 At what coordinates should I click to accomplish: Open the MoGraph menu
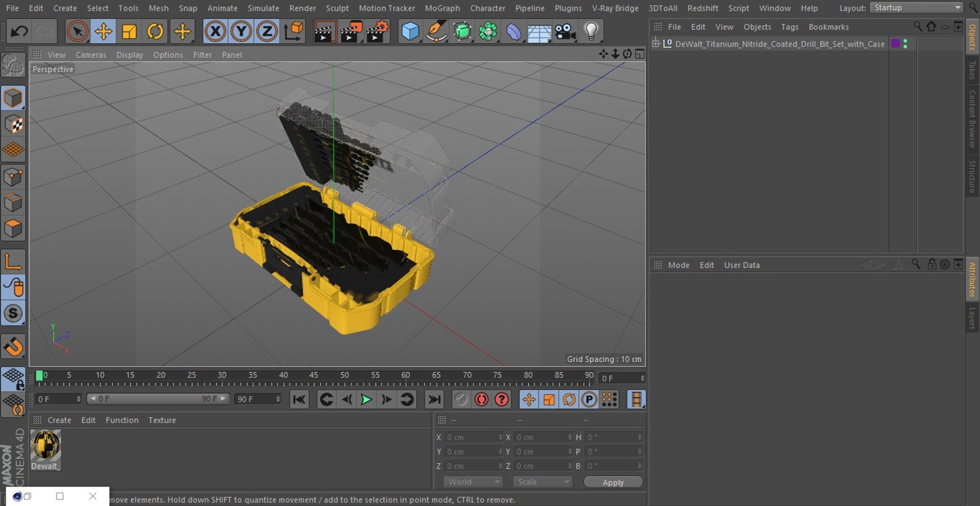coord(442,8)
